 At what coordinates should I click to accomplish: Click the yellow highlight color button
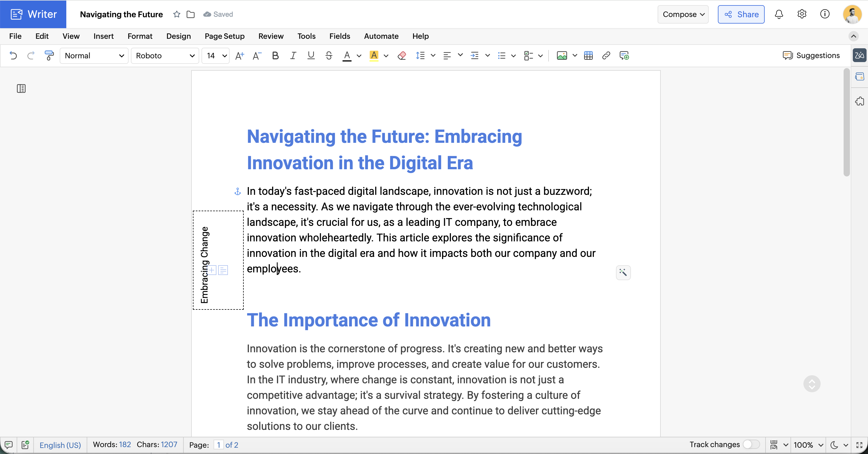[374, 56]
